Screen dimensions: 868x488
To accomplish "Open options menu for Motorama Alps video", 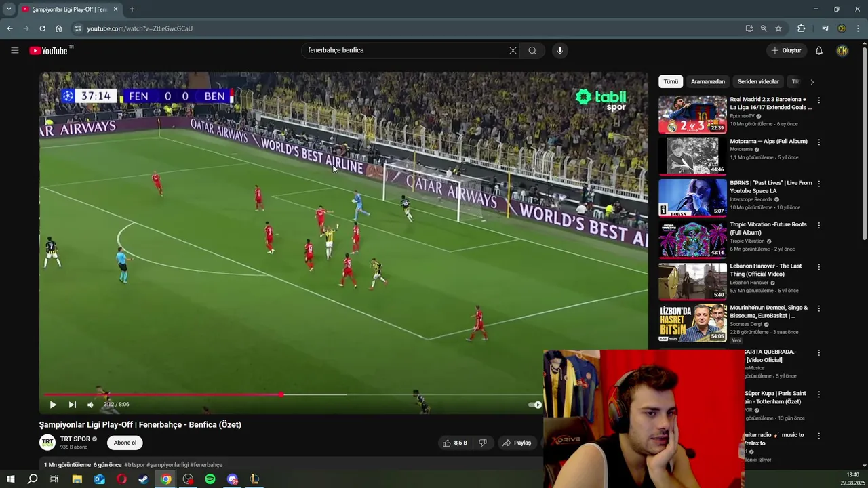I will (818, 142).
